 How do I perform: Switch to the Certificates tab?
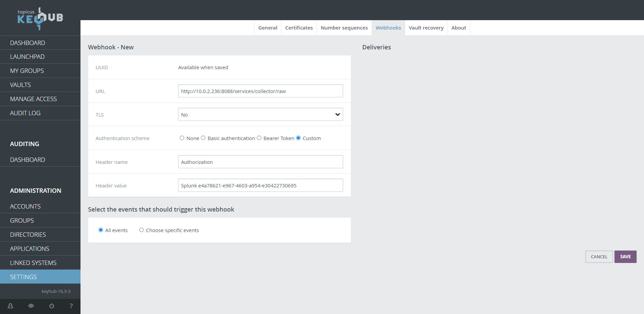click(299, 28)
